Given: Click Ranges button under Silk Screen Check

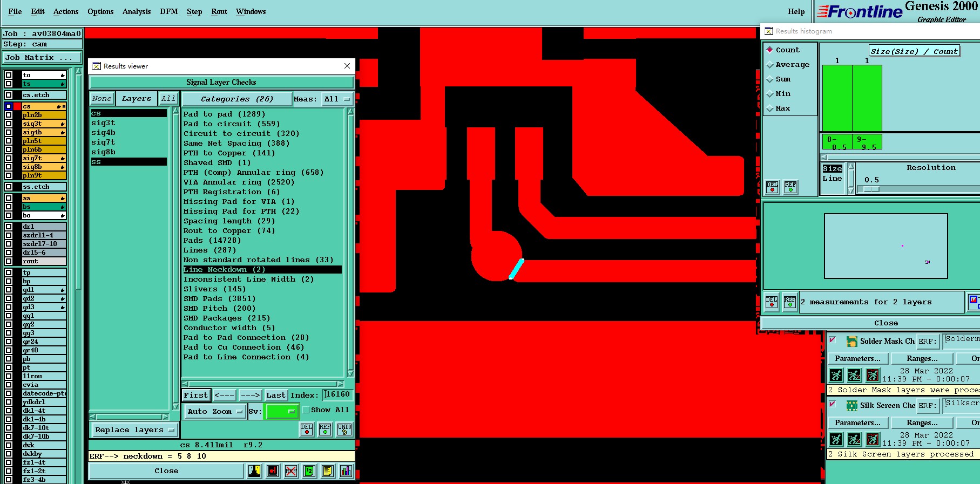Looking at the screenshot, I should click(x=922, y=422).
